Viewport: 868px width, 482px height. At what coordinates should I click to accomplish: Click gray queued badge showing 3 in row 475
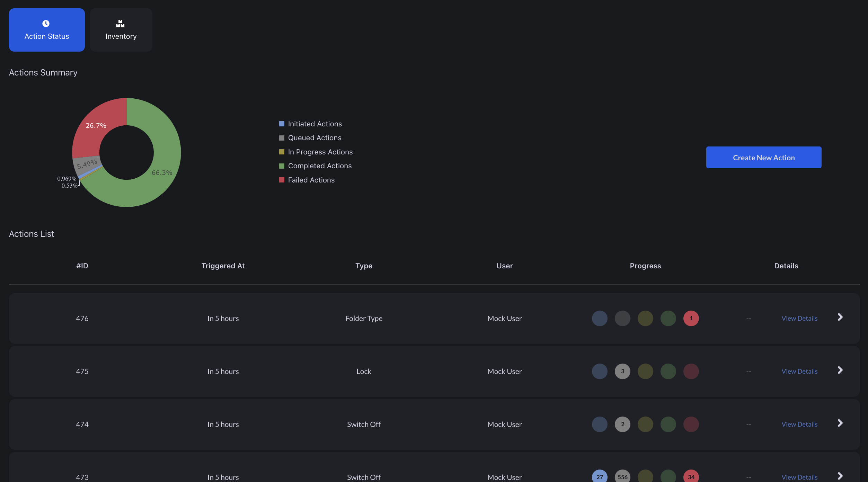[622, 371]
